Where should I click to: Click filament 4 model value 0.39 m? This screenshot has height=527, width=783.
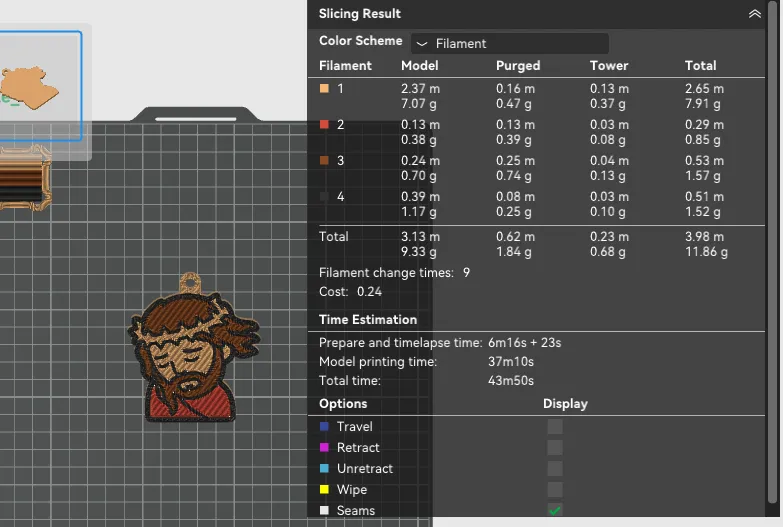(420, 196)
